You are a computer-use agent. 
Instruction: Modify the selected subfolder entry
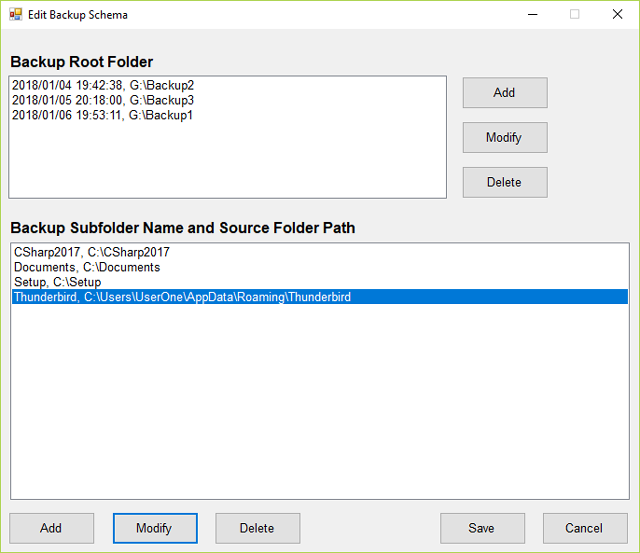click(155, 528)
